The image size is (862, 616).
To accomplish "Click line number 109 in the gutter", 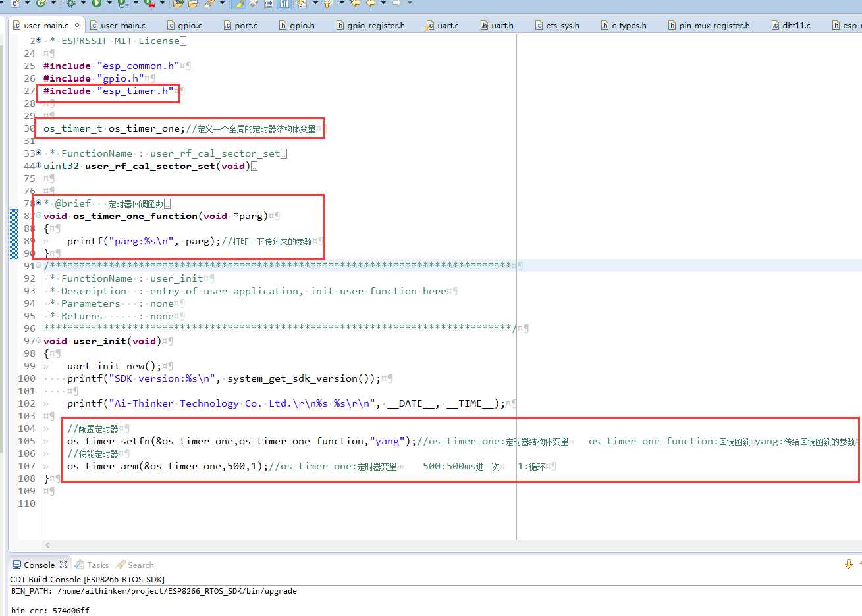I will [27, 491].
